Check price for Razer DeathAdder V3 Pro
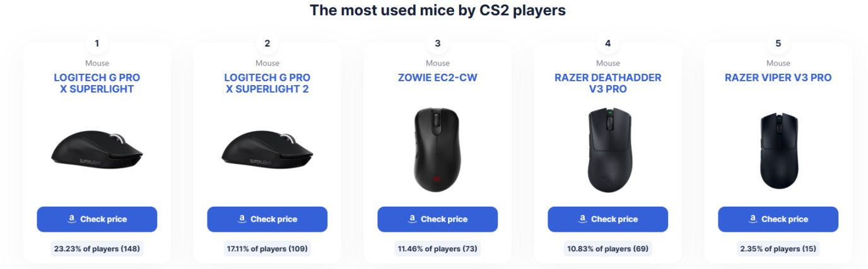 (607, 219)
